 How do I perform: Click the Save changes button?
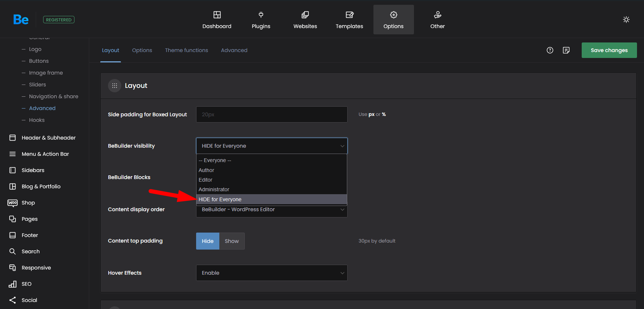point(609,50)
